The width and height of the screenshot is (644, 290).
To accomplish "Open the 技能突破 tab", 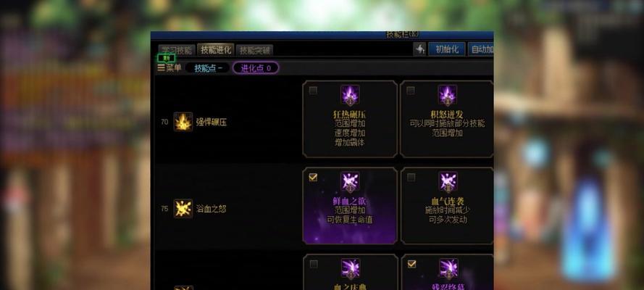I will tap(255, 50).
